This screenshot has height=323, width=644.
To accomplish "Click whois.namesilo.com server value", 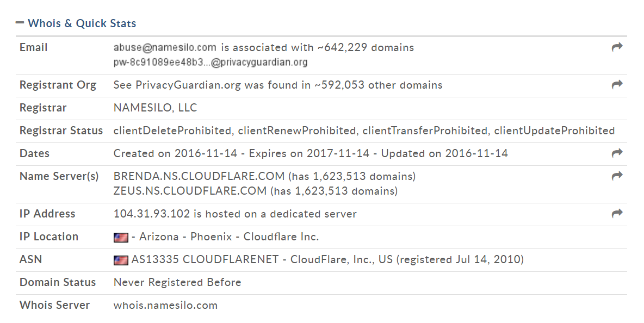I will coord(165,306).
